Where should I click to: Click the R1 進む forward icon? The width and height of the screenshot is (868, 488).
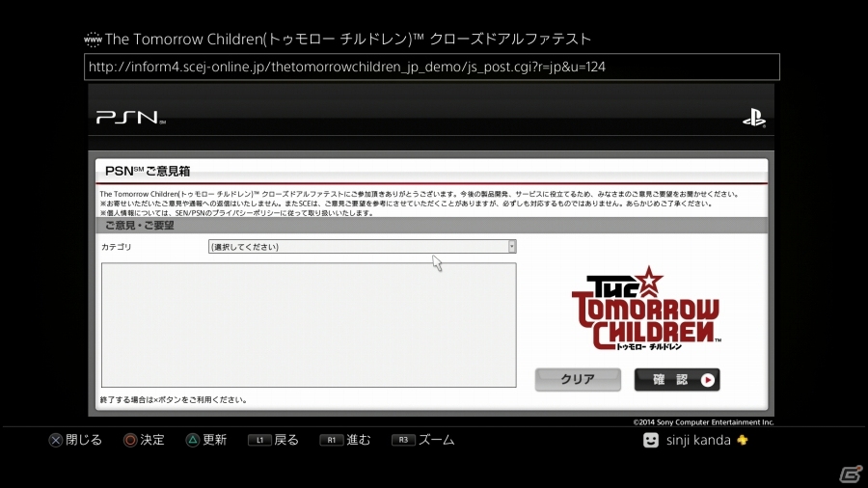pos(331,441)
